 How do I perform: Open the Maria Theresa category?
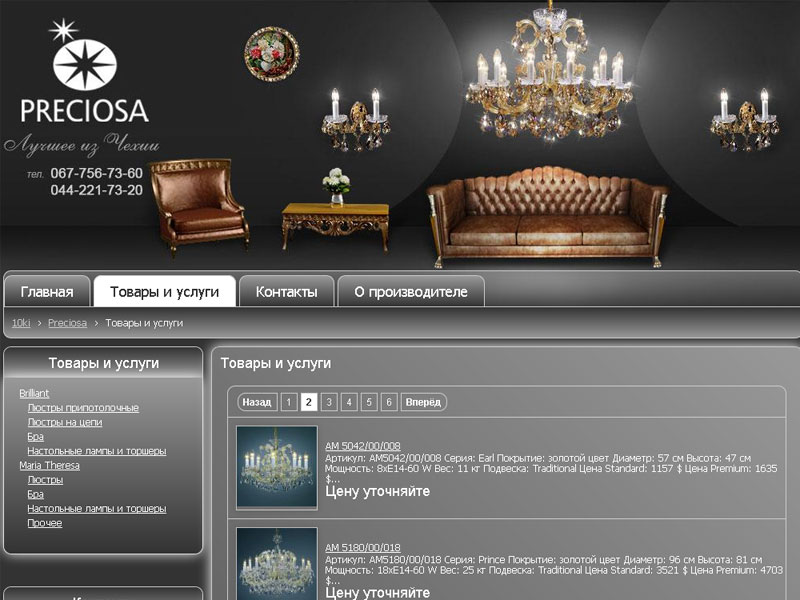(49, 465)
